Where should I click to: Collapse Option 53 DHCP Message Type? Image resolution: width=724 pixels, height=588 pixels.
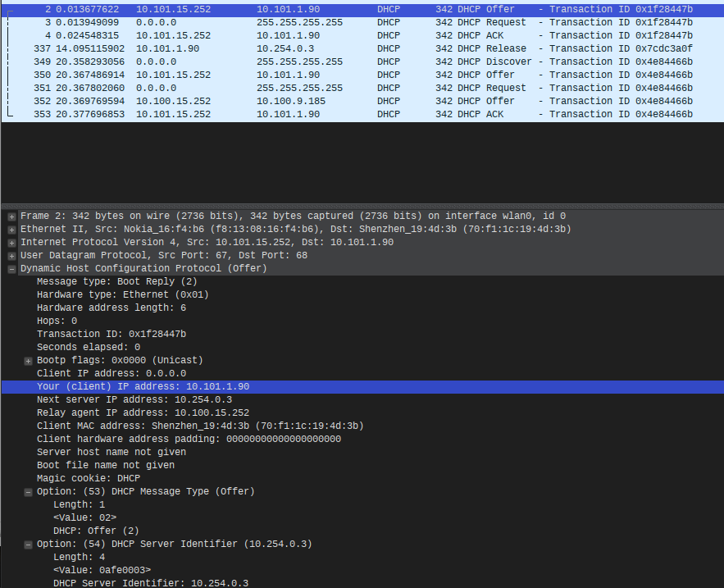[x=29, y=492]
